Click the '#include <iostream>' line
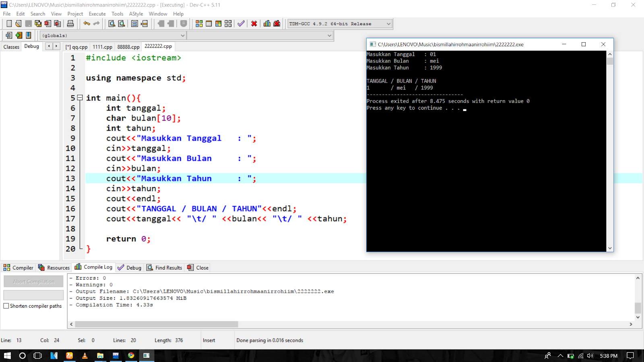 [134, 58]
